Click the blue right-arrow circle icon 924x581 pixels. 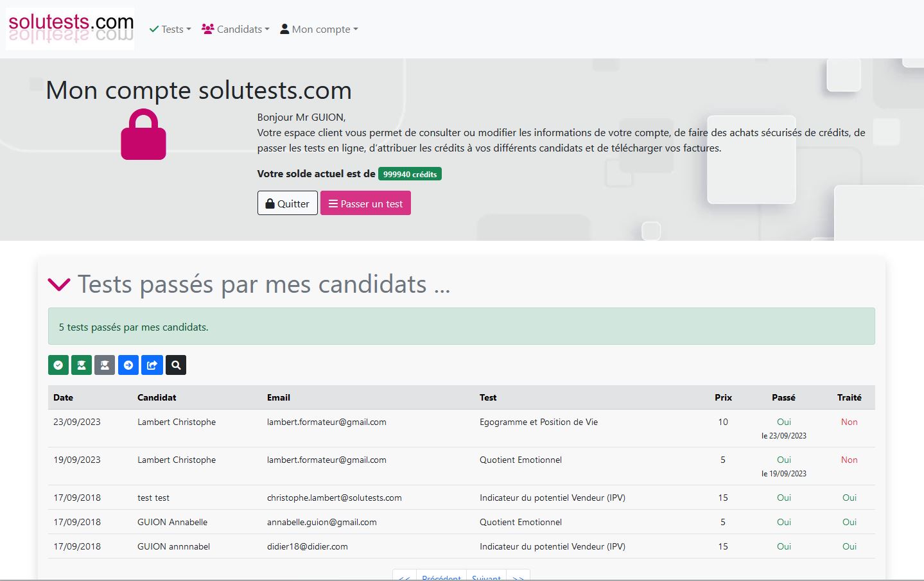pyautogui.click(x=128, y=365)
